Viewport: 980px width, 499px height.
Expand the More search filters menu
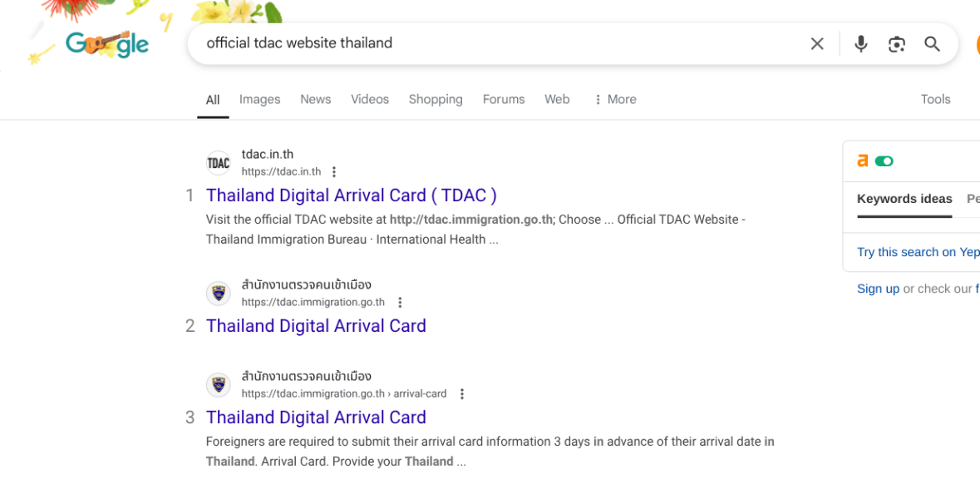click(615, 100)
